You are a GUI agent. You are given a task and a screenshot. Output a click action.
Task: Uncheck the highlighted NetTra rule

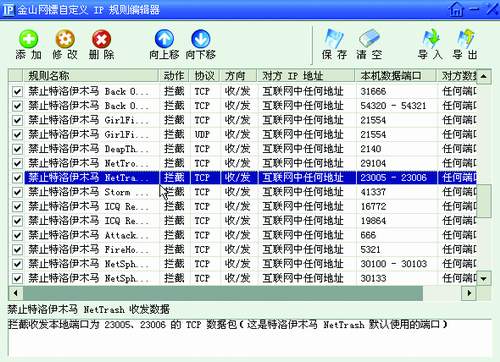click(x=17, y=177)
